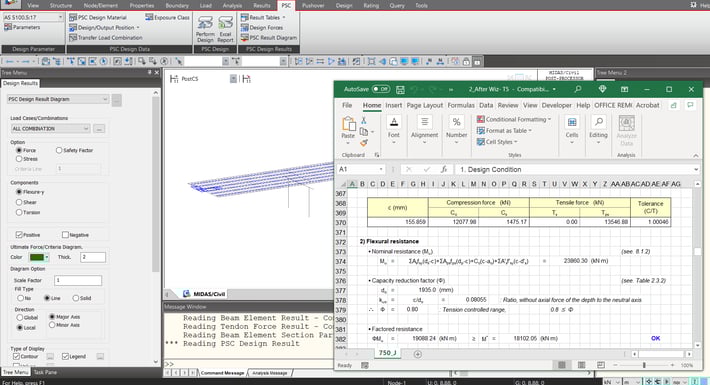Screen dimensions: 710x385
Task: Open the Alignment group in Excel
Action: click(424, 130)
